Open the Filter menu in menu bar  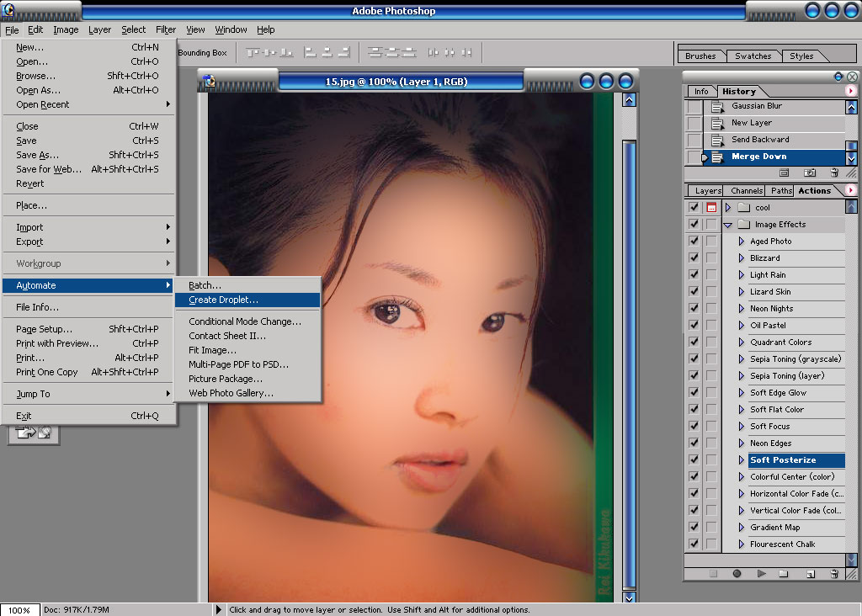166,29
